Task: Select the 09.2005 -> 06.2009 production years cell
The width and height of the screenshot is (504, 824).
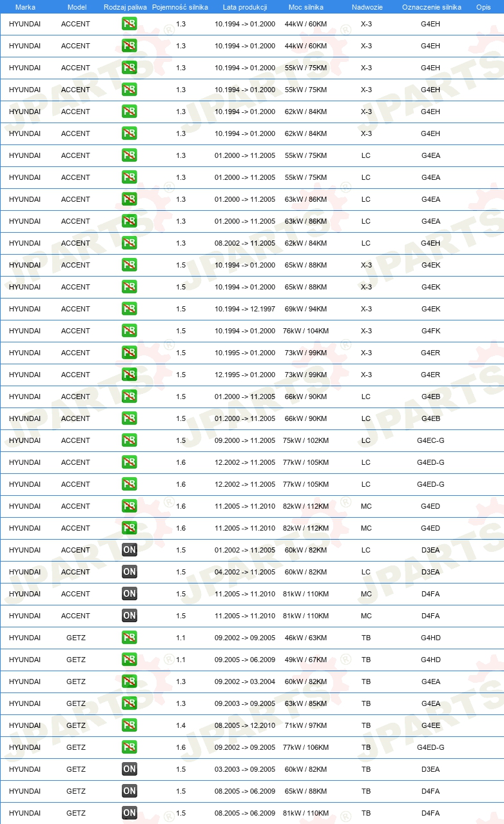Action: tap(245, 660)
